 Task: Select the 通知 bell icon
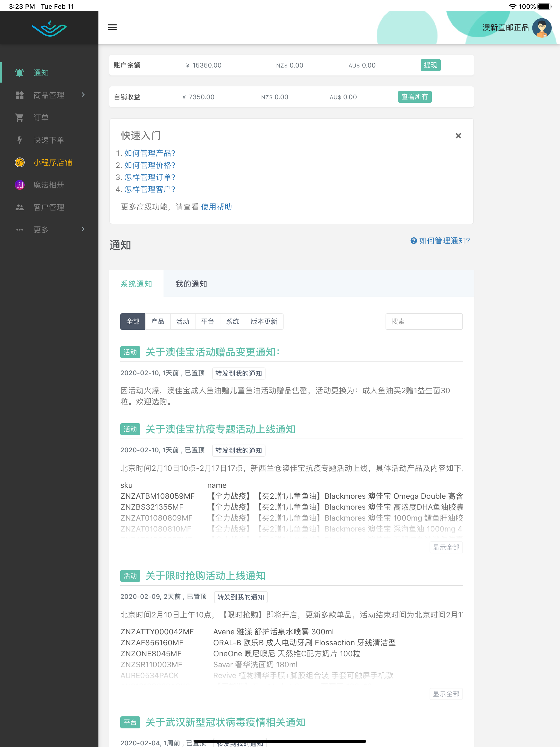[20, 73]
